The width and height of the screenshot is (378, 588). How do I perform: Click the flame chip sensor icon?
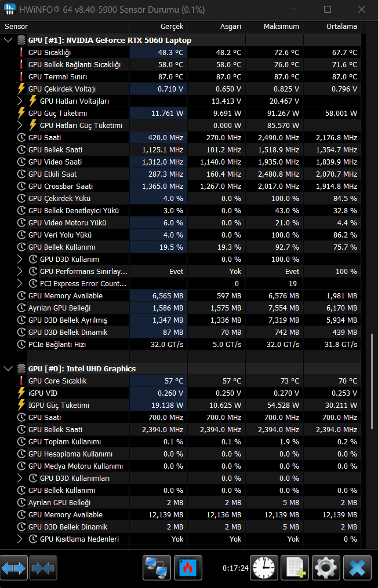[x=188, y=568]
